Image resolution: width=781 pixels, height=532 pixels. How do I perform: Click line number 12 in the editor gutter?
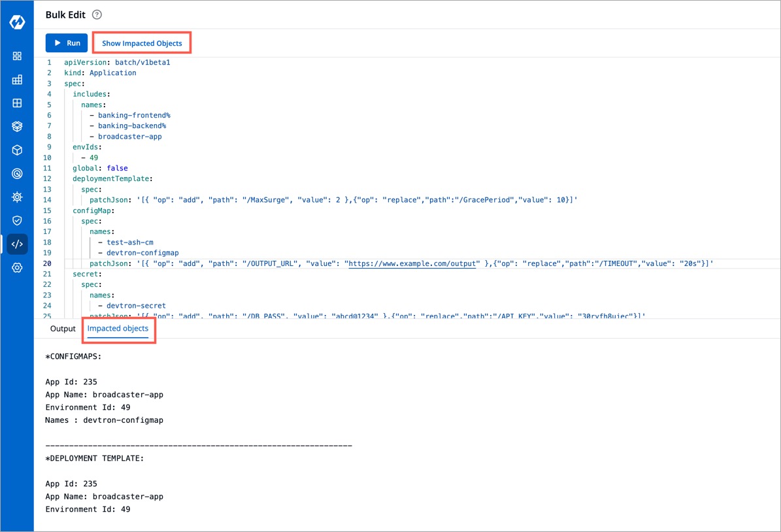[x=48, y=178]
